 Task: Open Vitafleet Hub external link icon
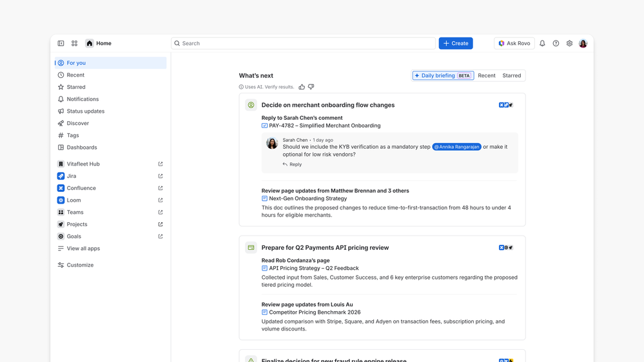coord(161,164)
